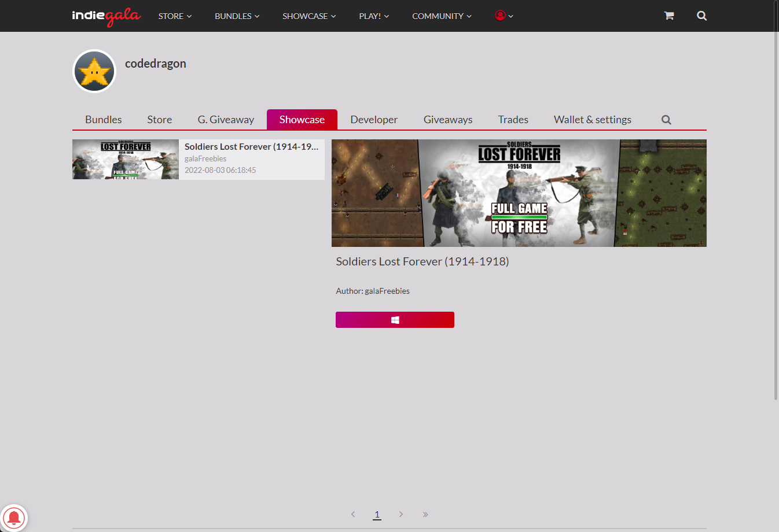Switch to the G. Giveaway tab

point(226,120)
